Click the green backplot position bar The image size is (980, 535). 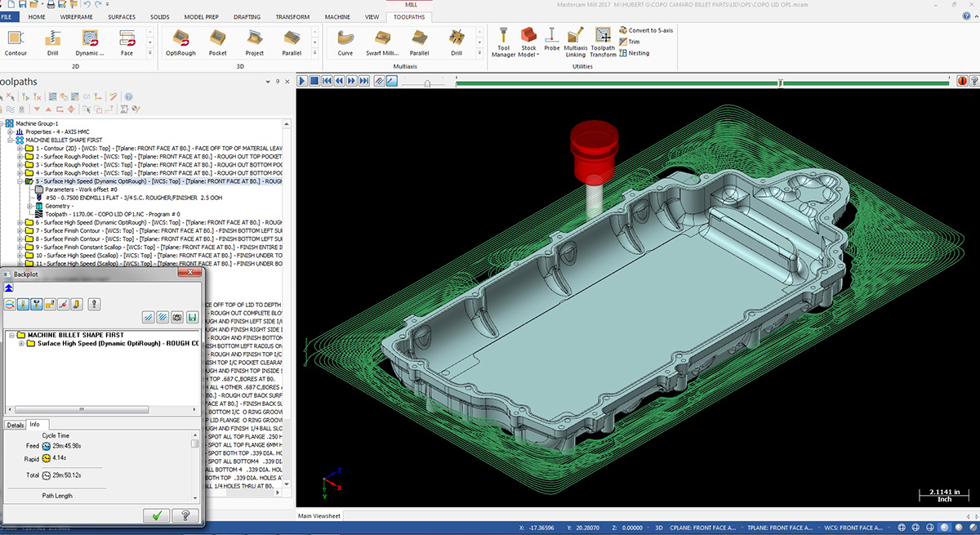point(702,82)
